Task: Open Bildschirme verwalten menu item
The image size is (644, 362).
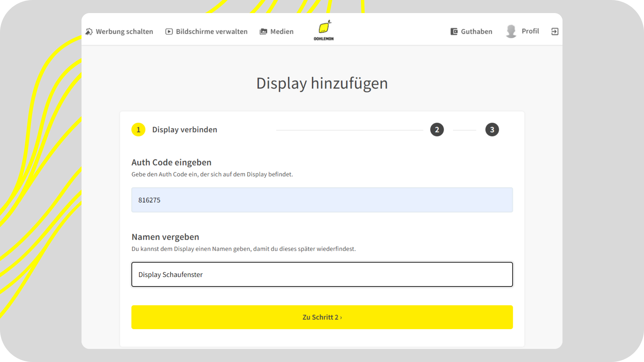Action: point(211,32)
